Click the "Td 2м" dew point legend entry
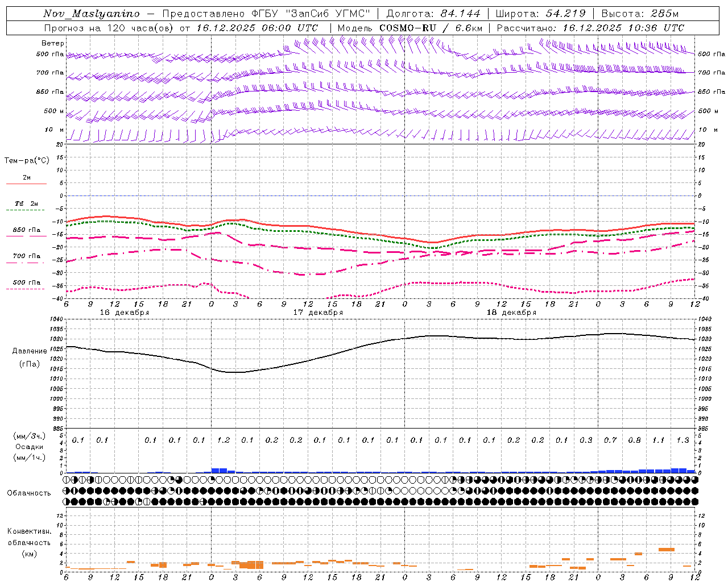The width and height of the screenshot is (728, 582). click(27, 203)
